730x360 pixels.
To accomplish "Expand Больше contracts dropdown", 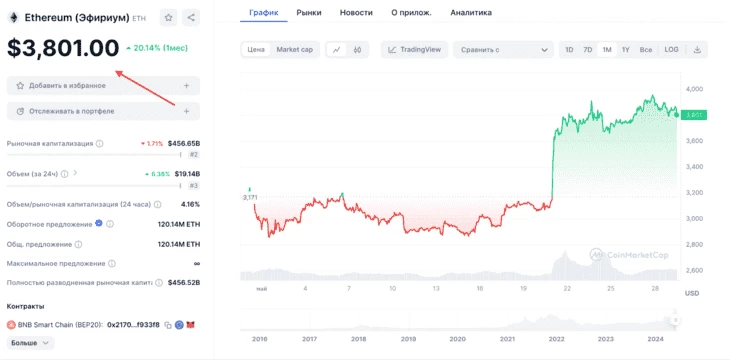I will point(30,343).
